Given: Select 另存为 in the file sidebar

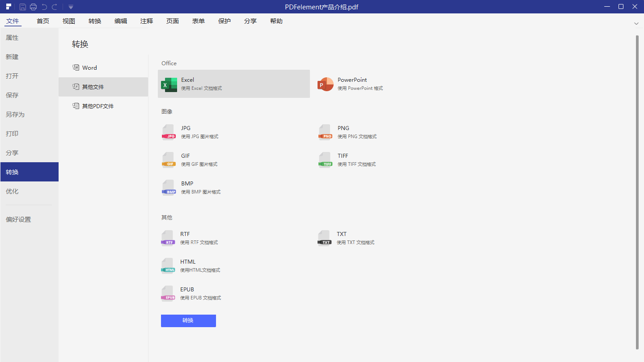Looking at the screenshot, I should point(29,114).
